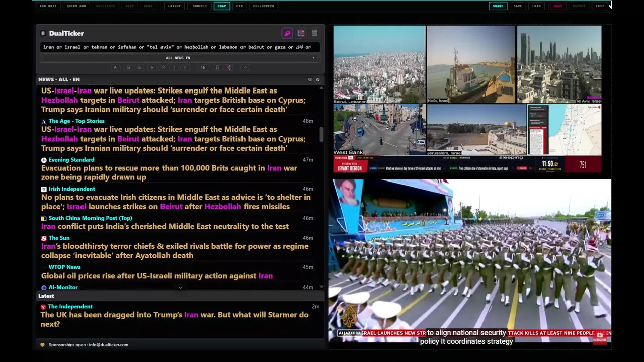Click the DualTicker logo icon
Viewport: 644px width, 362px height.
tap(43, 33)
